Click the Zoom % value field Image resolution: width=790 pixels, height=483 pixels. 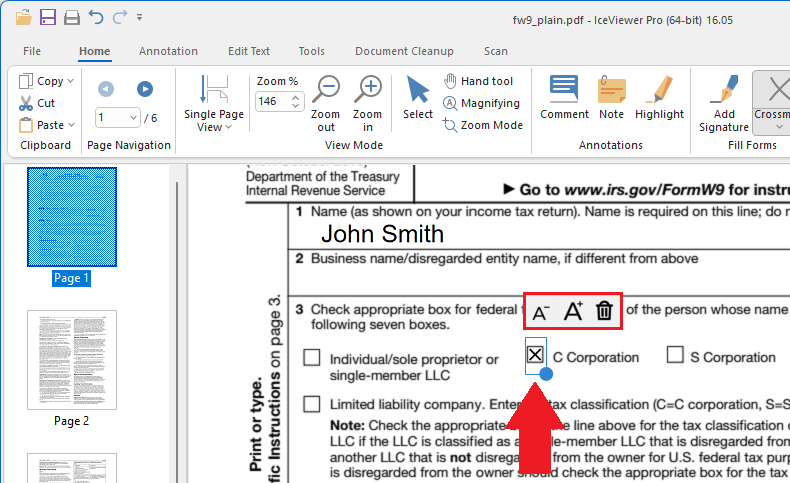(x=273, y=101)
